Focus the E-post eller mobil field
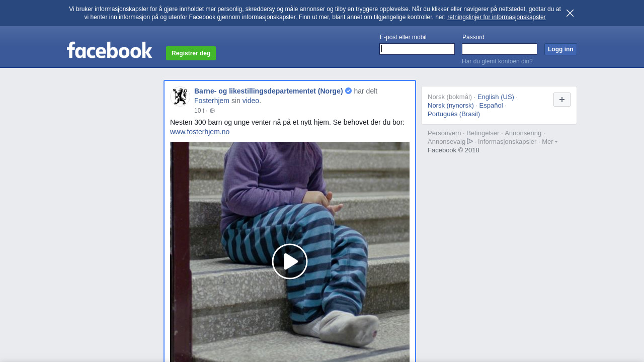 [x=417, y=49]
